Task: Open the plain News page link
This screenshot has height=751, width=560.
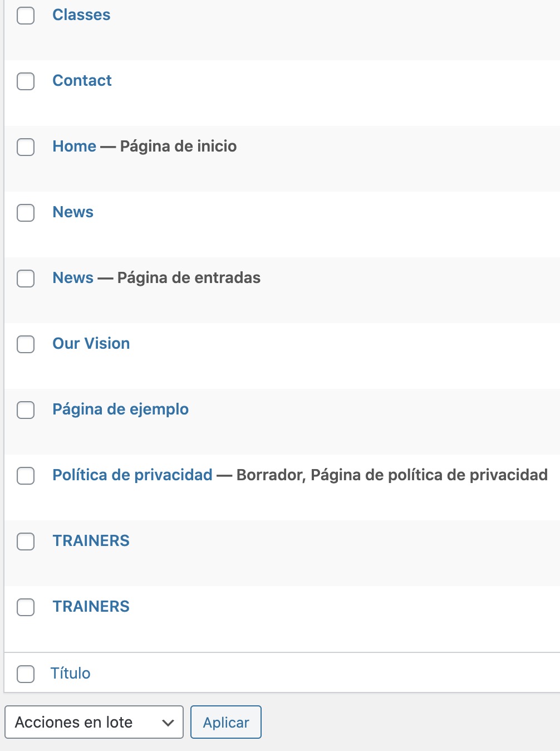Action: tap(73, 212)
